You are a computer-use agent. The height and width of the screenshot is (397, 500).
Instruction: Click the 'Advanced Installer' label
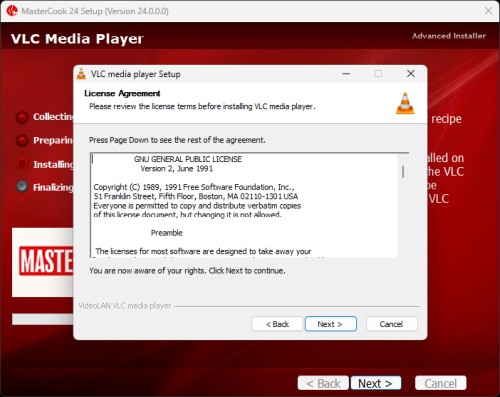point(449,36)
